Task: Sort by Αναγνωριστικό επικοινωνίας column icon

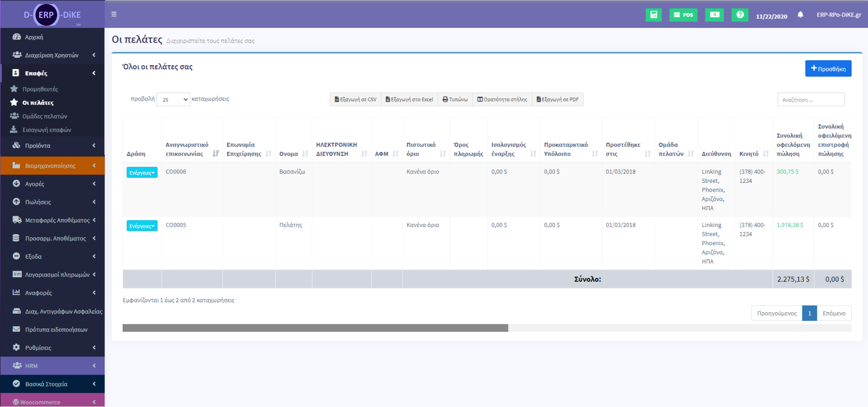Action: pyautogui.click(x=216, y=154)
